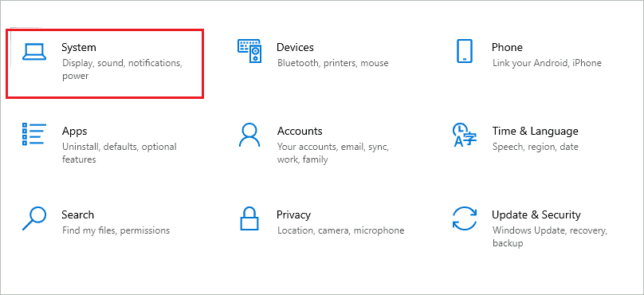
Task: Click the Devices keyboard and speaker icon
Action: coord(249,51)
